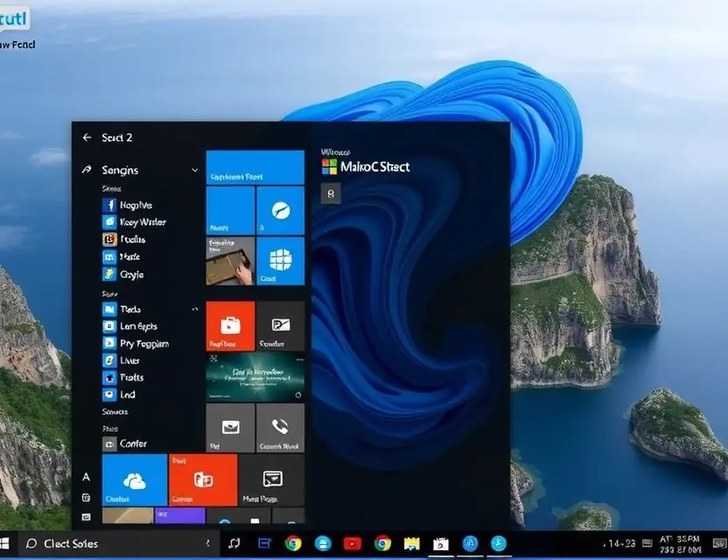The height and width of the screenshot is (560, 728).
Task: Open the dark 'Sconbur' tile
Action: click(280, 326)
